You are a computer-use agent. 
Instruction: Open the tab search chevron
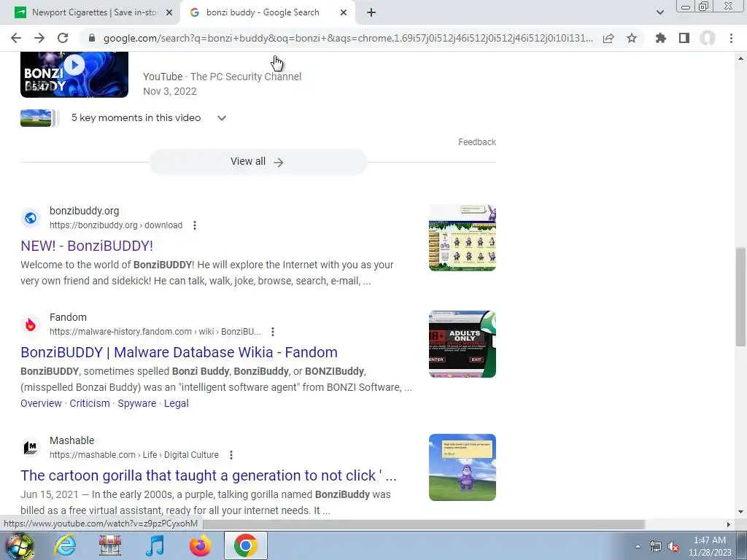(659, 12)
